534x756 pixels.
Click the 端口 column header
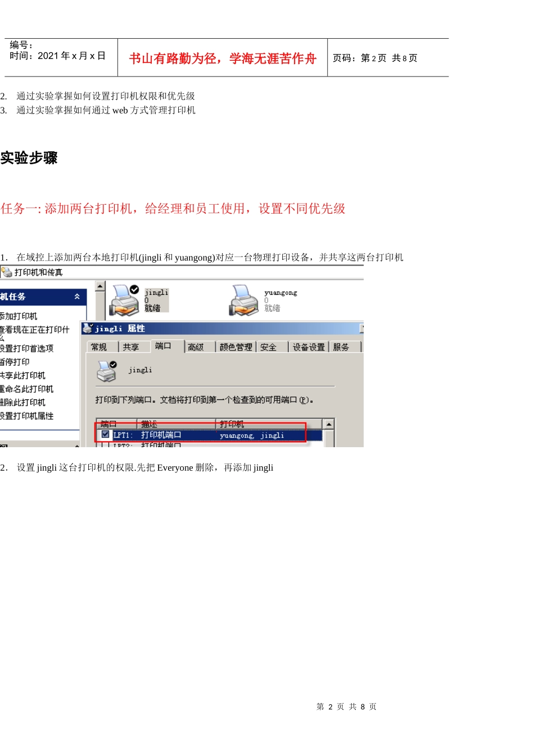117,424
